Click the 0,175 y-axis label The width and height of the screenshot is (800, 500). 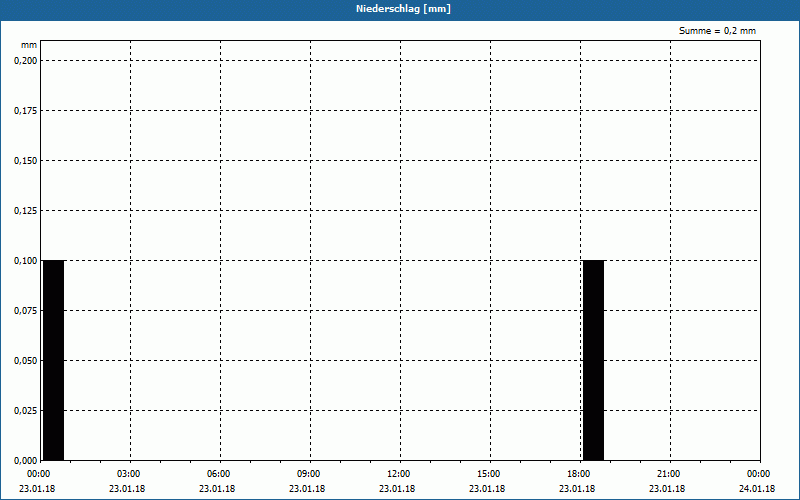coord(26,111)
